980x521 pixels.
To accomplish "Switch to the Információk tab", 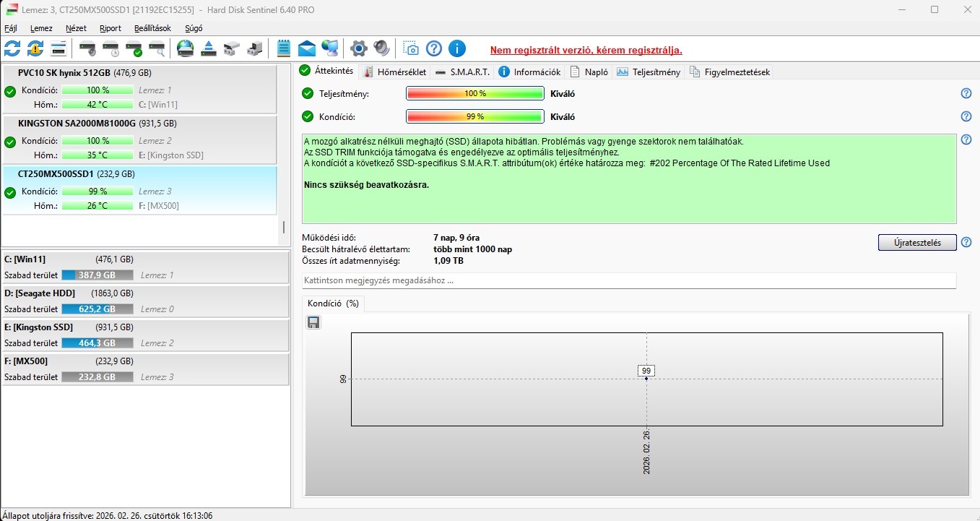I will [529, 72].
